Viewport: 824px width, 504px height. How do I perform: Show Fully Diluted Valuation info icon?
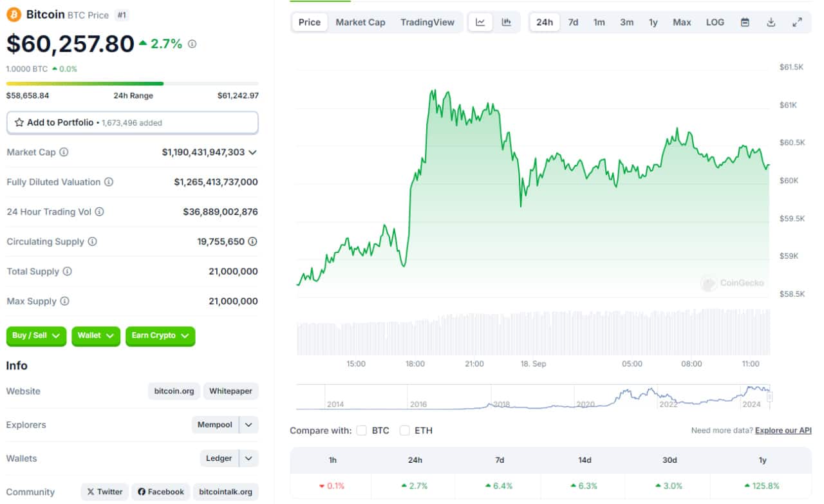pos(109,182)
